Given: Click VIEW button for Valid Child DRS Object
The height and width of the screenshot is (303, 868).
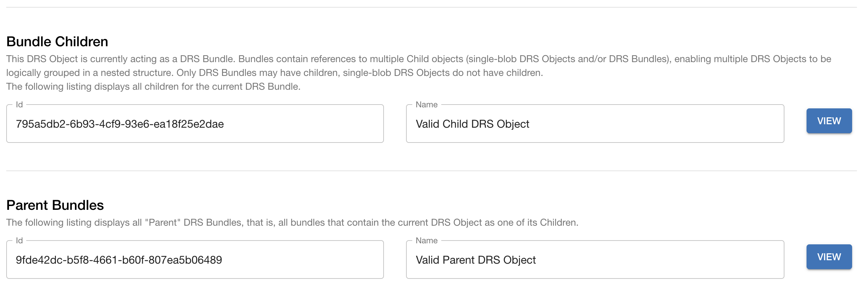Looking at the screenshot, I should (829, 121).
